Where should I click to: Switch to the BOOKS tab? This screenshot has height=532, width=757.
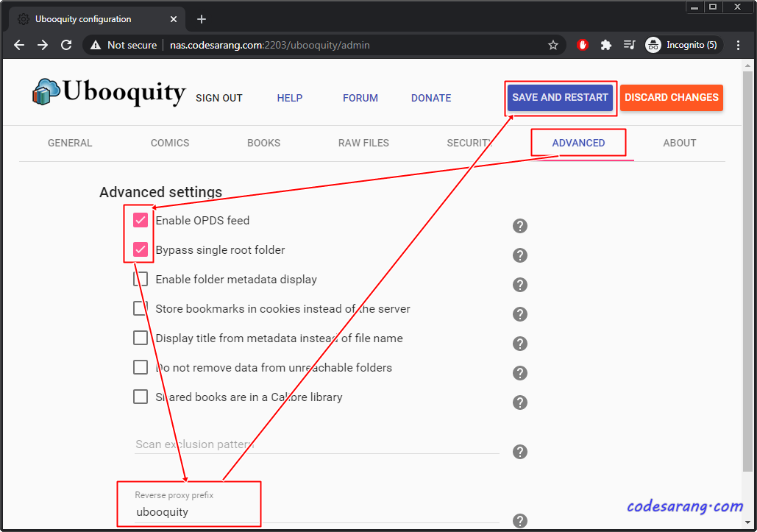coord(263,143)
